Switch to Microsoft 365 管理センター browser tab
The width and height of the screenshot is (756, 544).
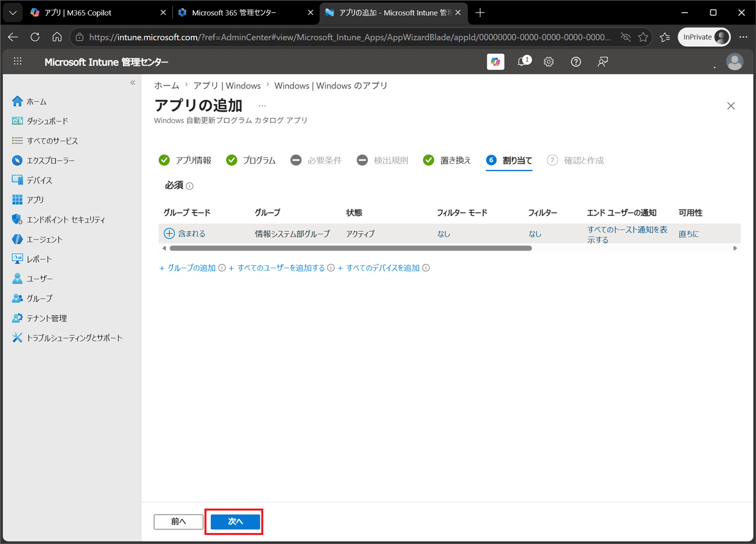[x=245, y=13]
